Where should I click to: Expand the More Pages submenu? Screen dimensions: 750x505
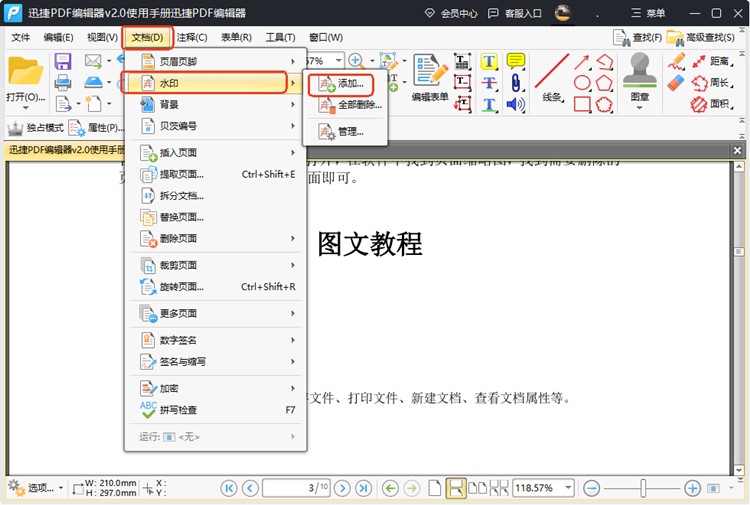[215, 314]
